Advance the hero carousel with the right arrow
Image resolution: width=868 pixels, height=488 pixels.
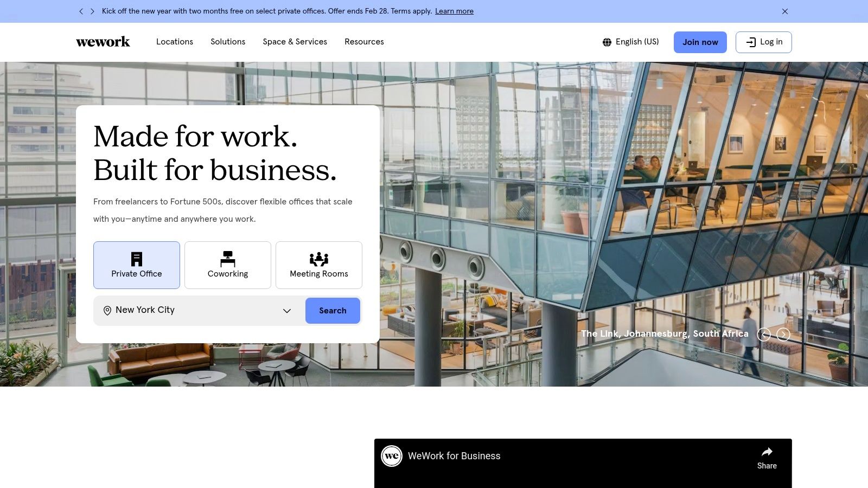[x=783, y=335]
